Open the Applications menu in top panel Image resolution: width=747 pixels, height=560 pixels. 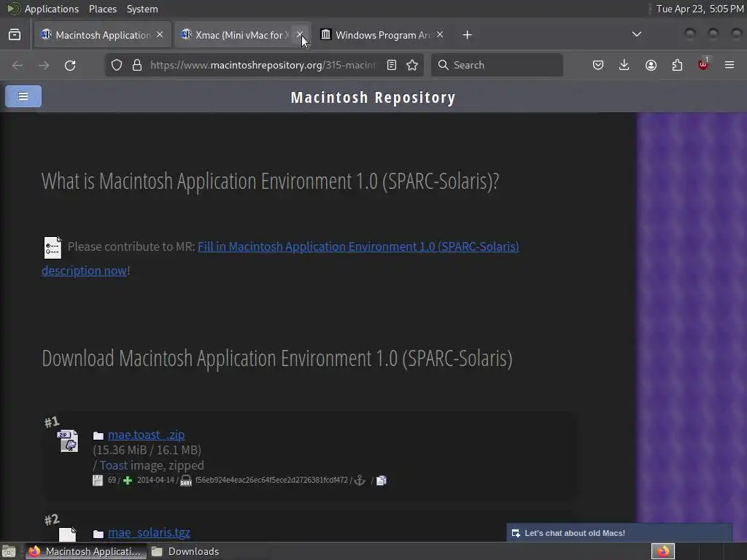[x=52, y=9]
